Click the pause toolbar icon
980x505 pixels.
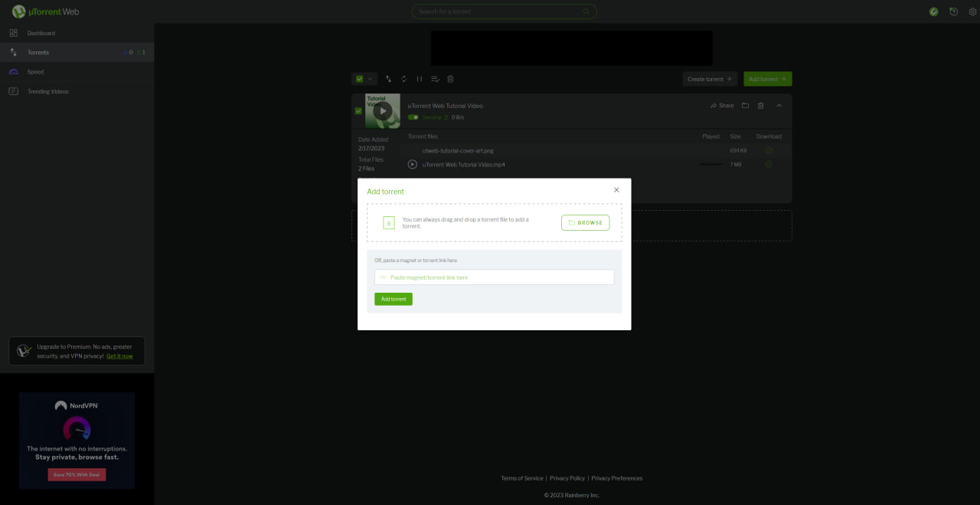tap(420, 79)
